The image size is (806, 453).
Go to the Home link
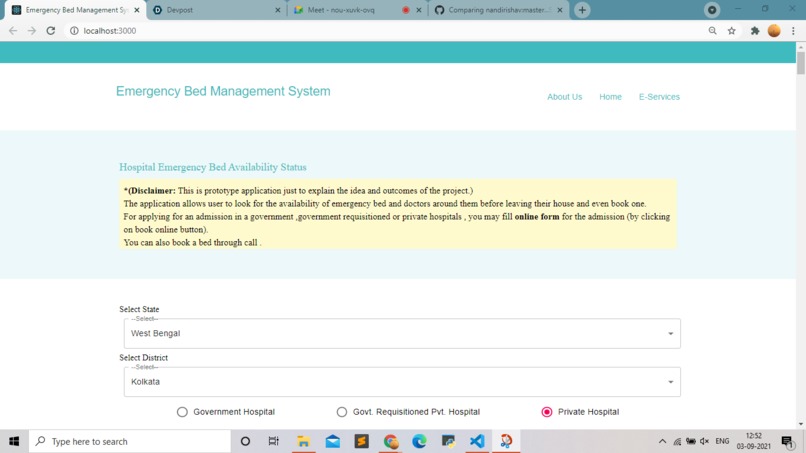610,97
